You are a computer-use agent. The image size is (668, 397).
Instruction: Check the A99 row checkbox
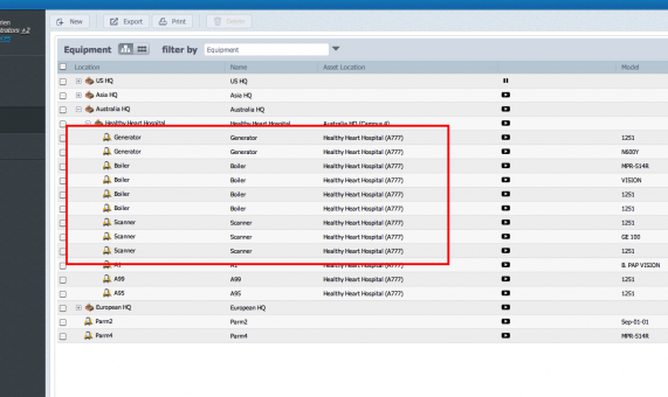pos(63,279)
